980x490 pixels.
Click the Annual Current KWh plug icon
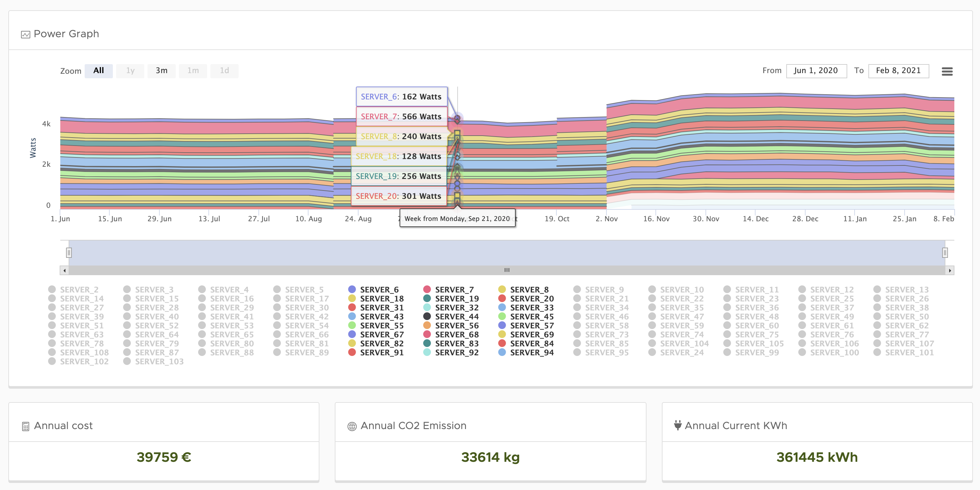click(x=678, y=425)
